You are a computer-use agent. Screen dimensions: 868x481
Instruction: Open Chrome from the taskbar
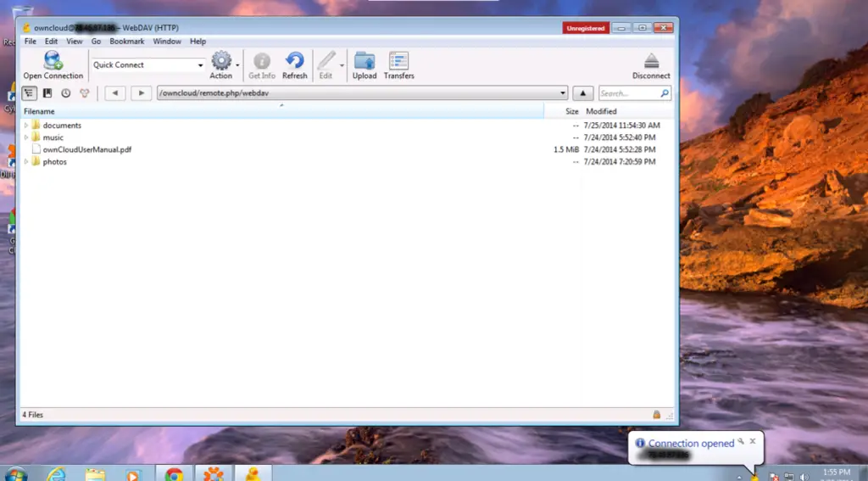tap(174, 474)
